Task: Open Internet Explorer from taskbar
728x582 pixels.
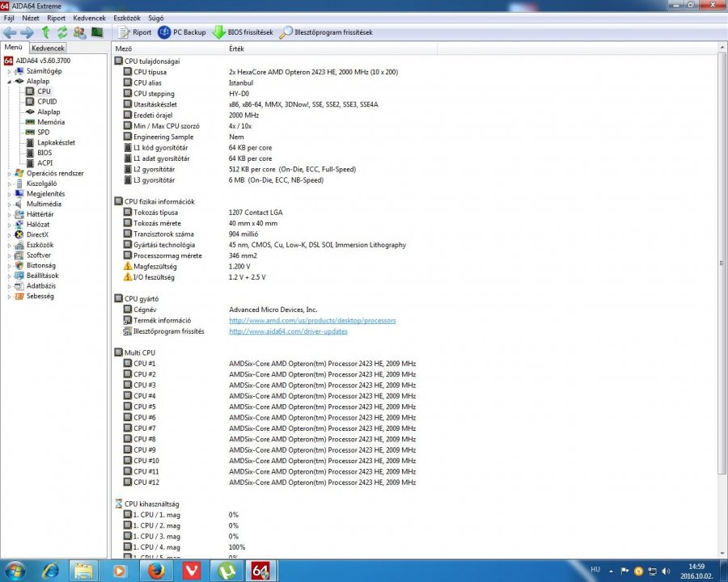Action: (x=50, y=571)
